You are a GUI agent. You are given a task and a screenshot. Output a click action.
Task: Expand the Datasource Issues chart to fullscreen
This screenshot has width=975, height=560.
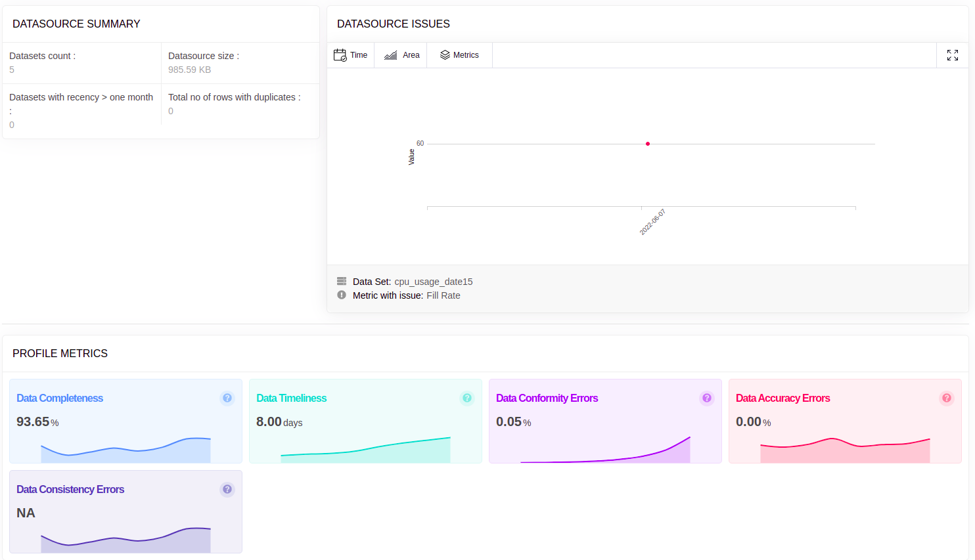click(x=952, y=55)
